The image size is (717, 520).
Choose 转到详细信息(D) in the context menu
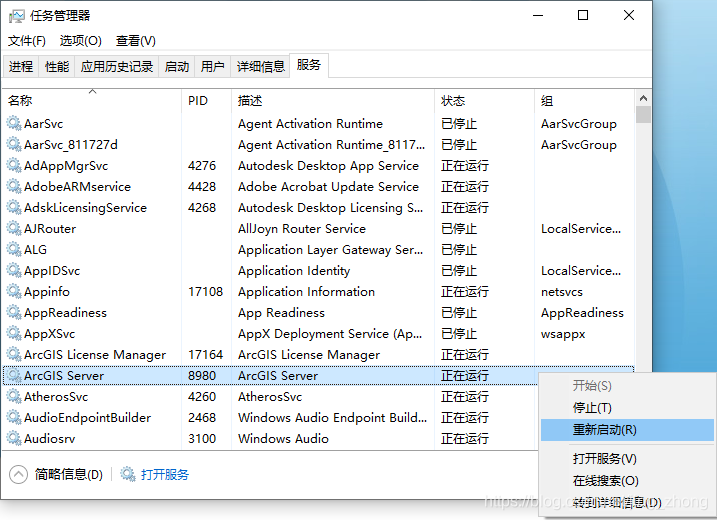pos(627,503)
